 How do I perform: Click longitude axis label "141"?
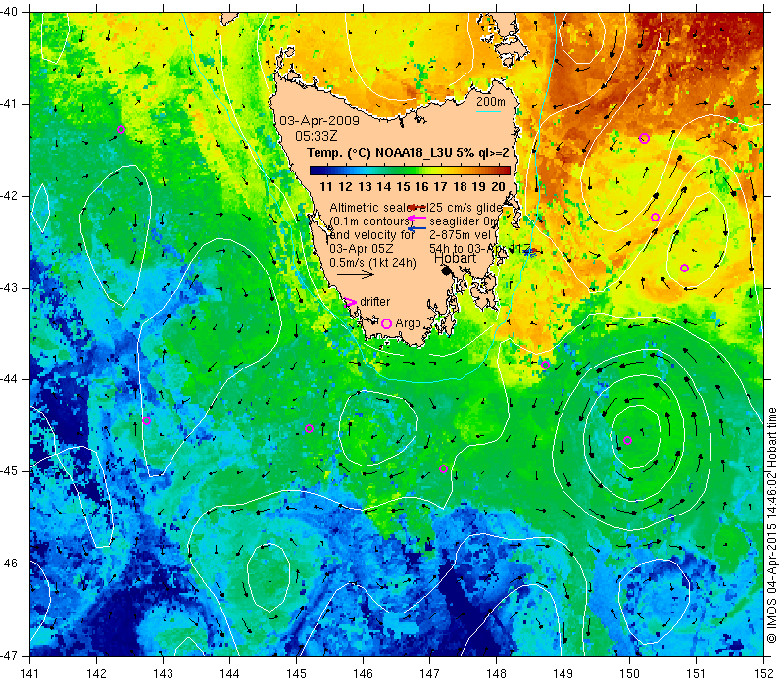31,673
